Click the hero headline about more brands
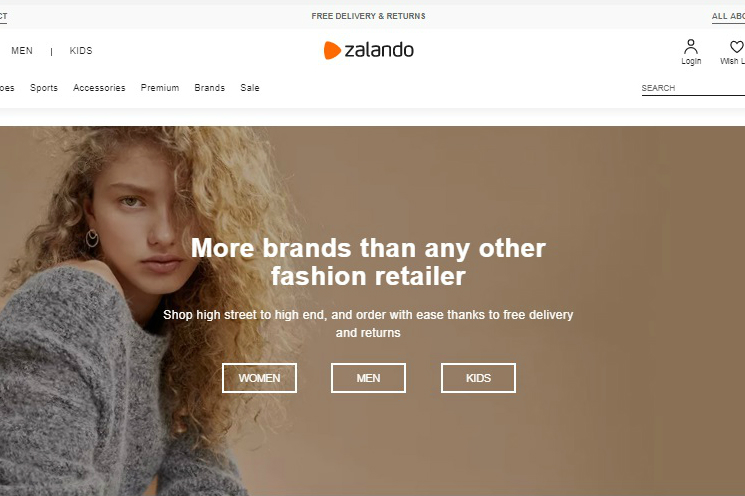The image size is (745, 496). [x=368, y=262]
